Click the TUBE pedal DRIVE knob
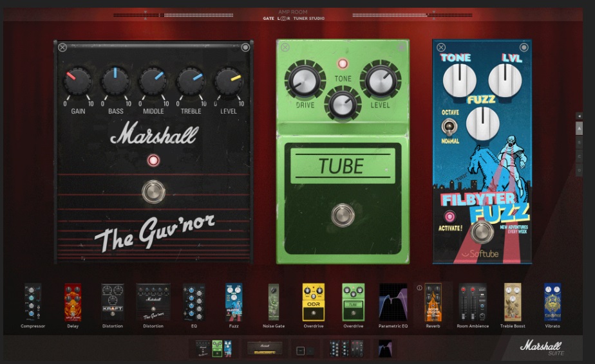This screenshot has width=595, height=364. [305, 80]
